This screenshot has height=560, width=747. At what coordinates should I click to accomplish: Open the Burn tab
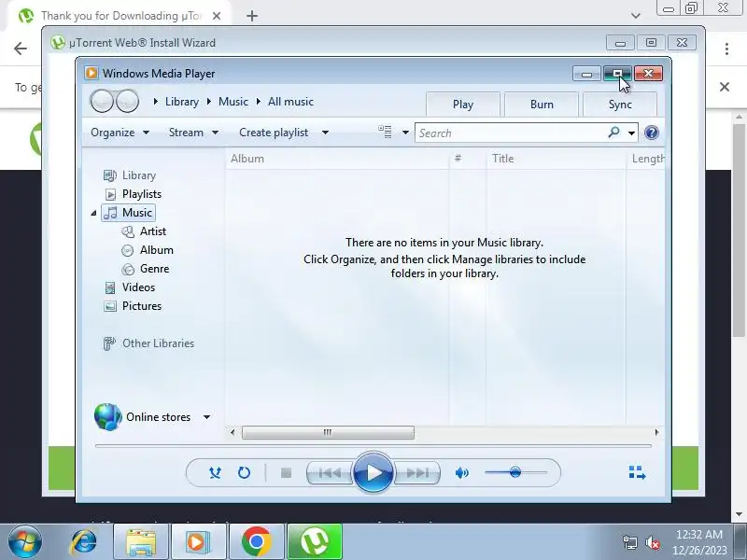(542, 105)
